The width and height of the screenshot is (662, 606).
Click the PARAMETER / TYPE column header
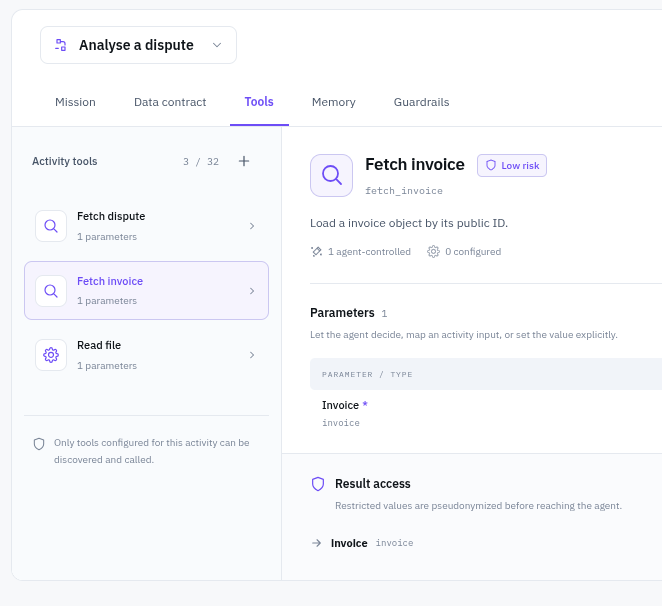point(367,375)
